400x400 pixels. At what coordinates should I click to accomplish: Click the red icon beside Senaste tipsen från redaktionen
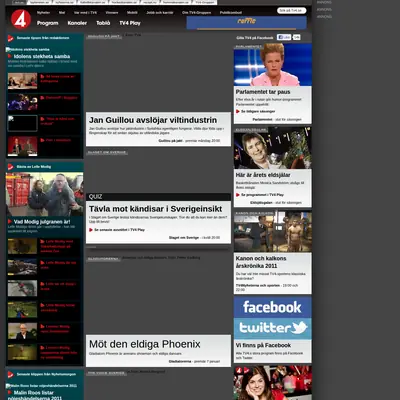(x=11, y=38)
